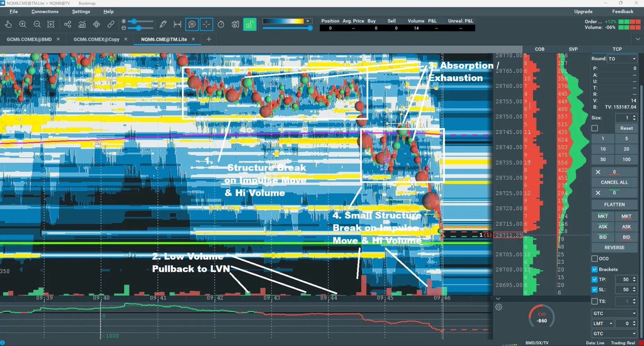Image resolution: width=644 pixels, height=346 pixels.
Task: Open the File menu
Action: tap(13, 11)
